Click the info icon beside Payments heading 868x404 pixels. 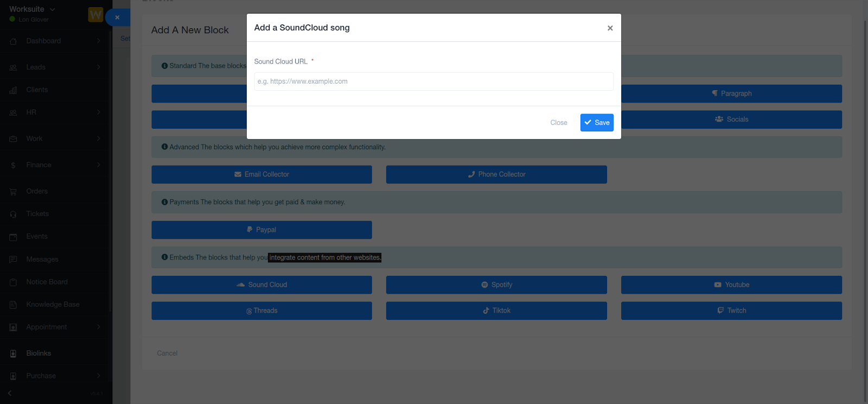click(164, 202)
